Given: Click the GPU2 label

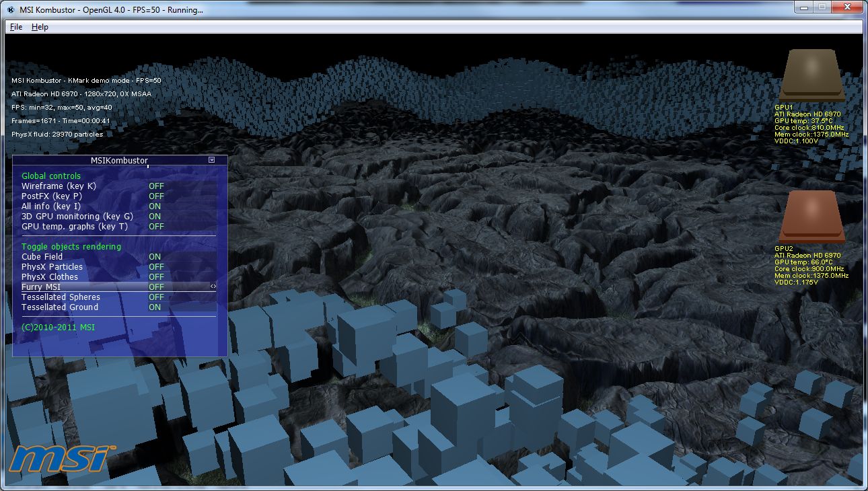Looking at the screenshot, I should [784, 249].
